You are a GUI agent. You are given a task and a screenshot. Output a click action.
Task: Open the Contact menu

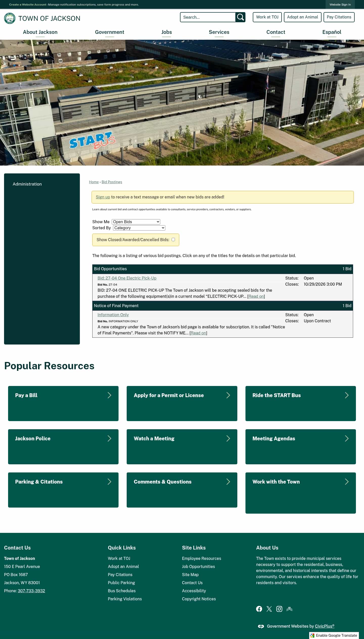(276, 32)
